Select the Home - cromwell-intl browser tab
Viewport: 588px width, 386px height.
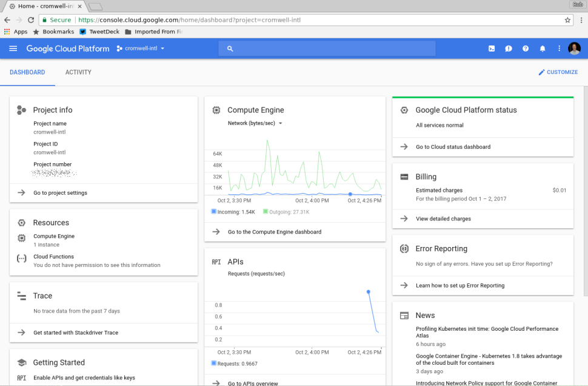click(x=45, y=6)
